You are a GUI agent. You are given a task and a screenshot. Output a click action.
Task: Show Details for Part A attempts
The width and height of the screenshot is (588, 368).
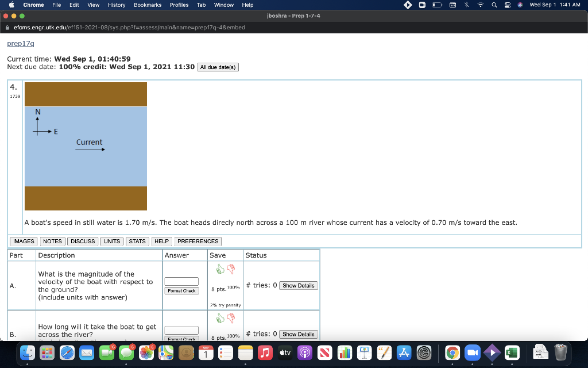coord(298,285)
